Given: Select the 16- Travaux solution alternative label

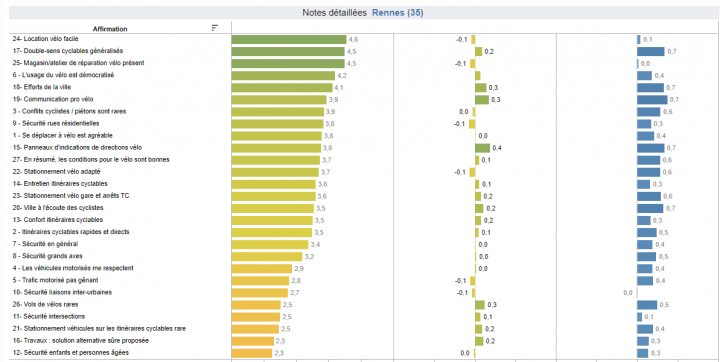Looking at the screenshot, I should 81,341.
